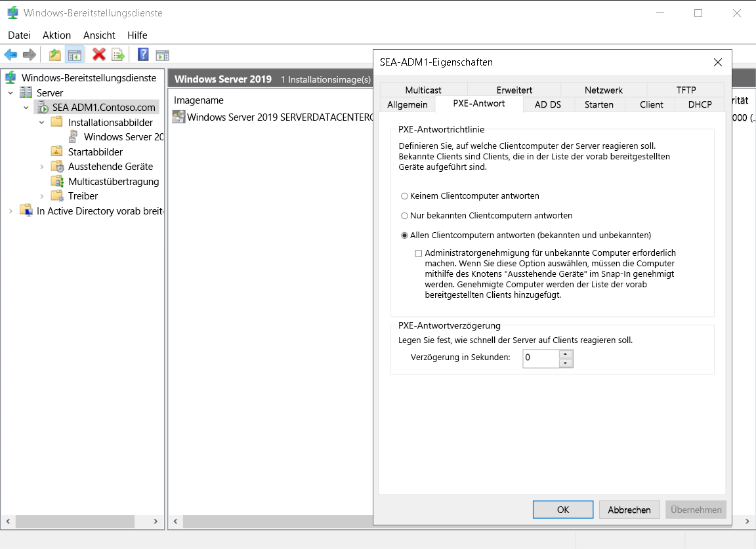This screenshot has width=756, height=549.
Task: Collapse the SEA ADM1.Contoso.com node
Action: pyautogui.click(x=26, y=108)
